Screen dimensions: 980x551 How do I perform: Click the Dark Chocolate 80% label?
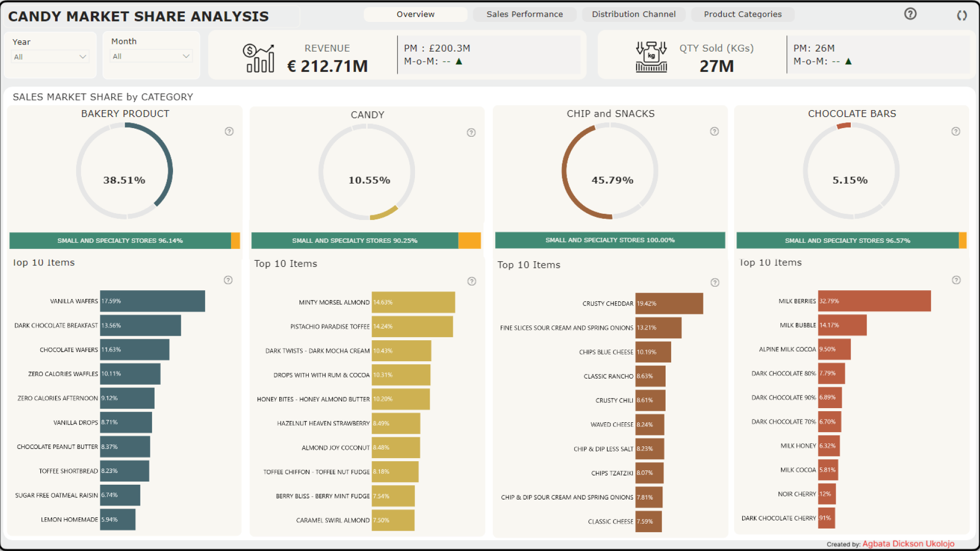pyautogui.click(x=783, y=373)
